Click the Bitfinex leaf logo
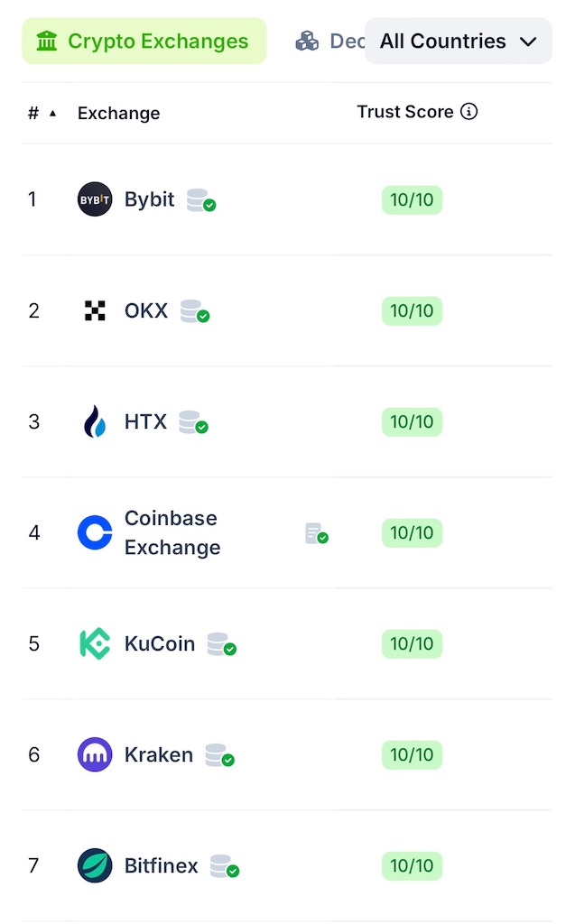Viewport: 575px width, 924px height. point(94,865)
